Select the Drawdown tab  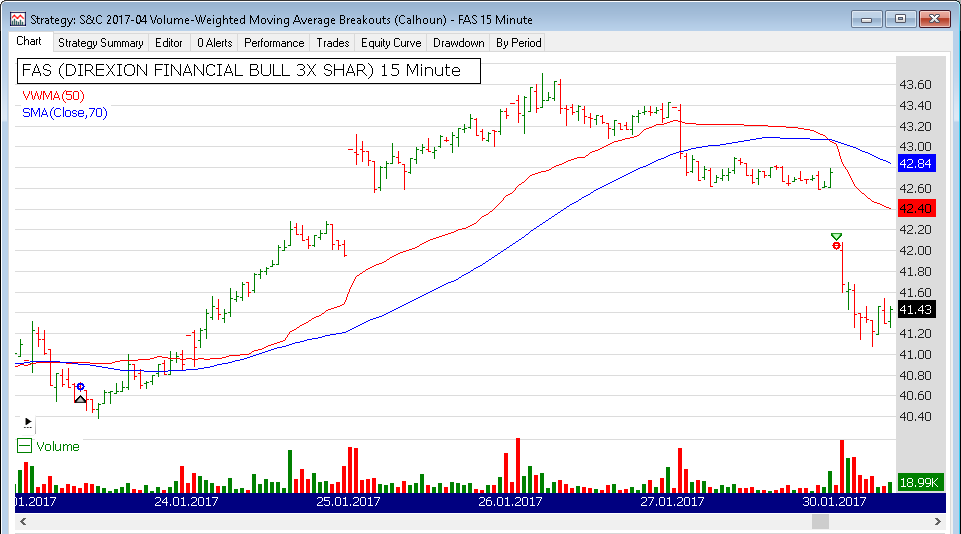pyautogui.click(x=458, y=43)
